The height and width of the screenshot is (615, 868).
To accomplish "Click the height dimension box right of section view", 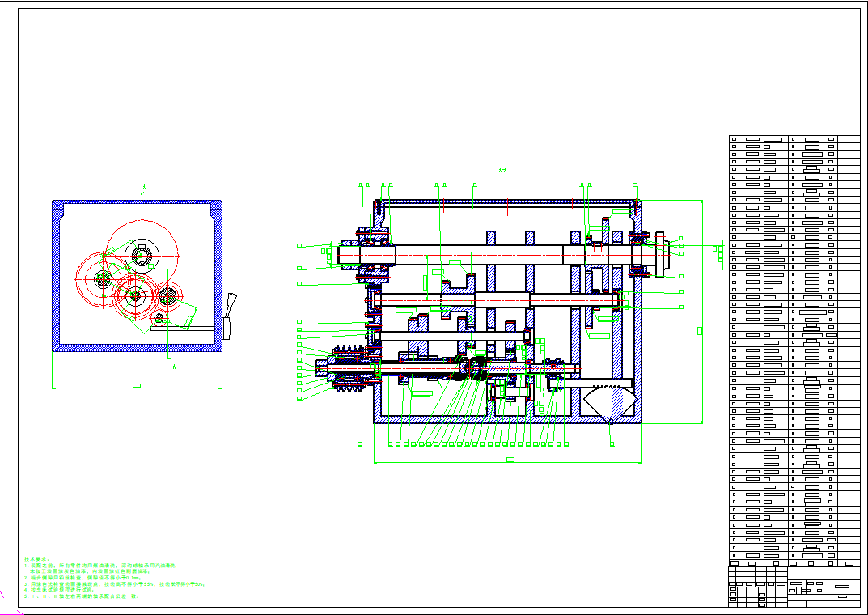I will click(700, 329).
